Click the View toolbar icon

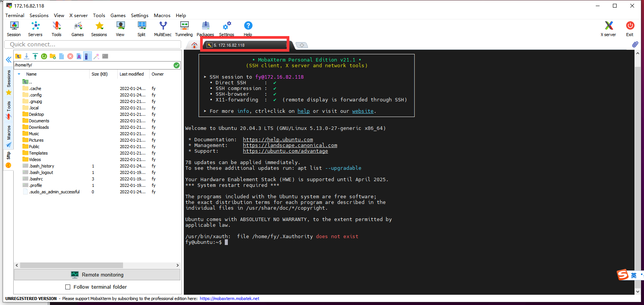120,29
